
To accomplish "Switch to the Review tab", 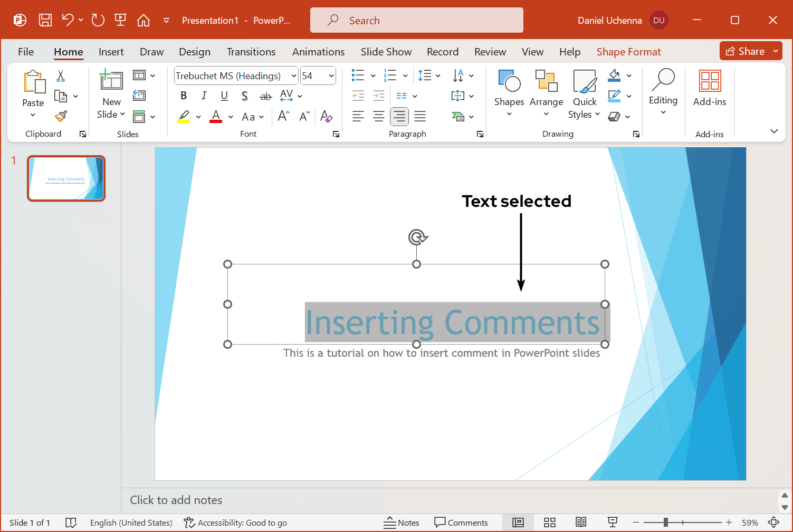I will pos(490,52).
